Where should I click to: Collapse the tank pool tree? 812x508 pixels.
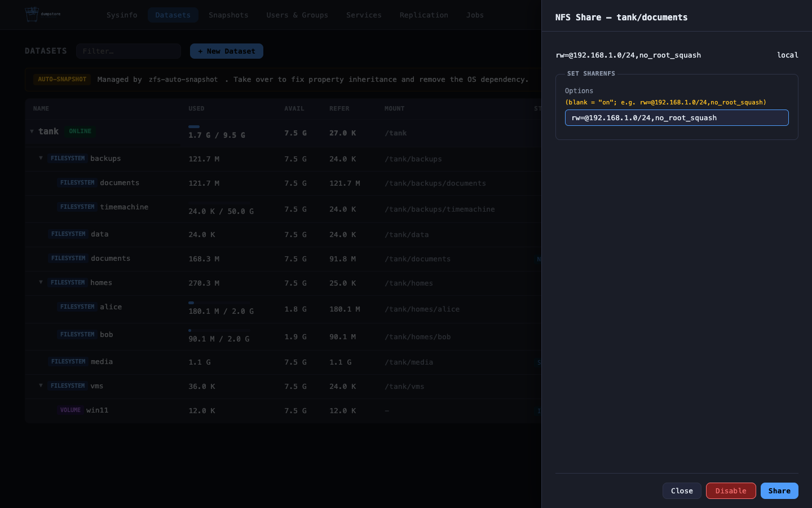[x=32, y=131]
